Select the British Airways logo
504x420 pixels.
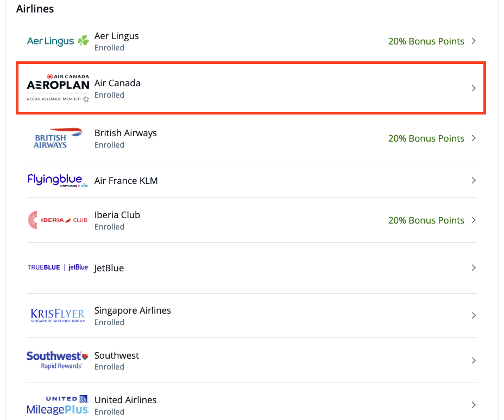click(58, 138)
